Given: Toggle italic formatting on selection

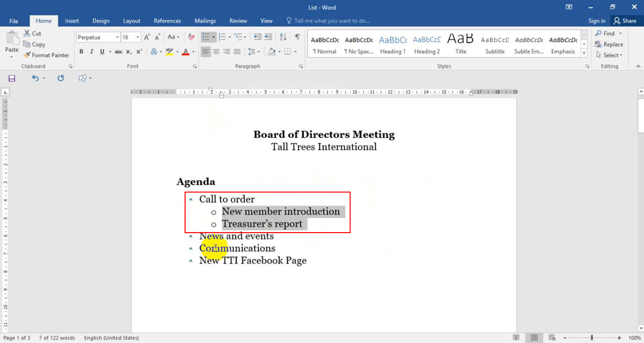Looking at the screenshot, I should click(x=92, y=52).
